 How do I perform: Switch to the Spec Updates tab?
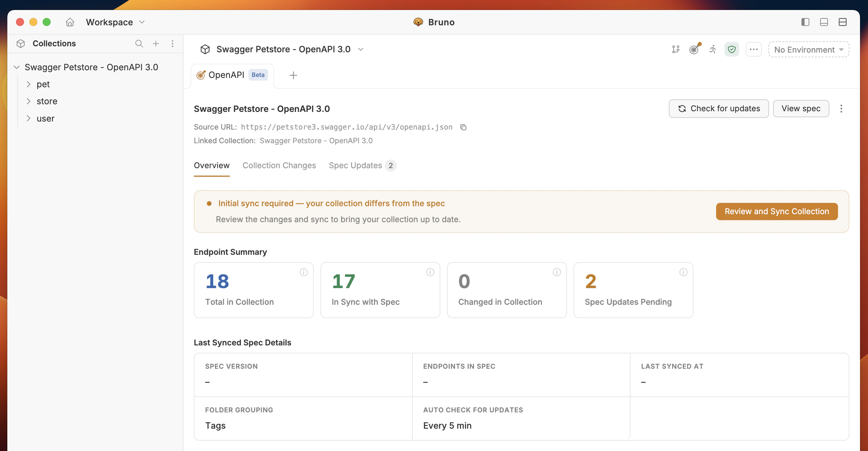click(355, 166)
